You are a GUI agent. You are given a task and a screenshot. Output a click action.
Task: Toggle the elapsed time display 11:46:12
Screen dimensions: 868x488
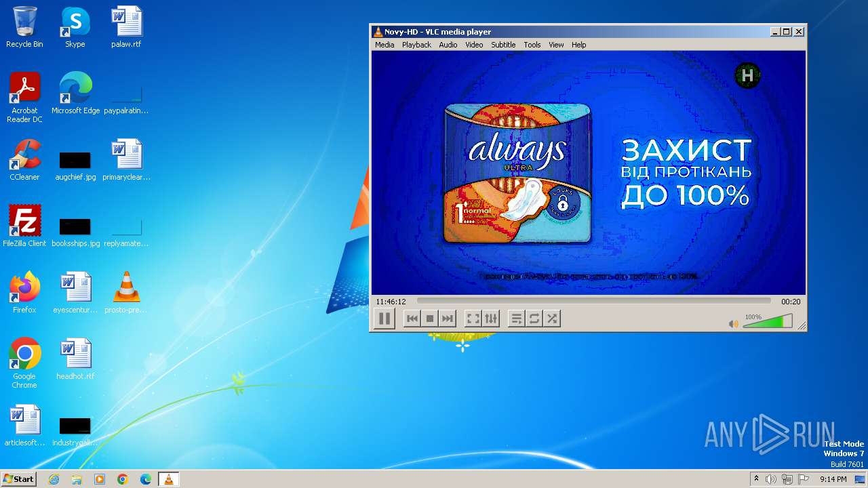tap(391, 302)
